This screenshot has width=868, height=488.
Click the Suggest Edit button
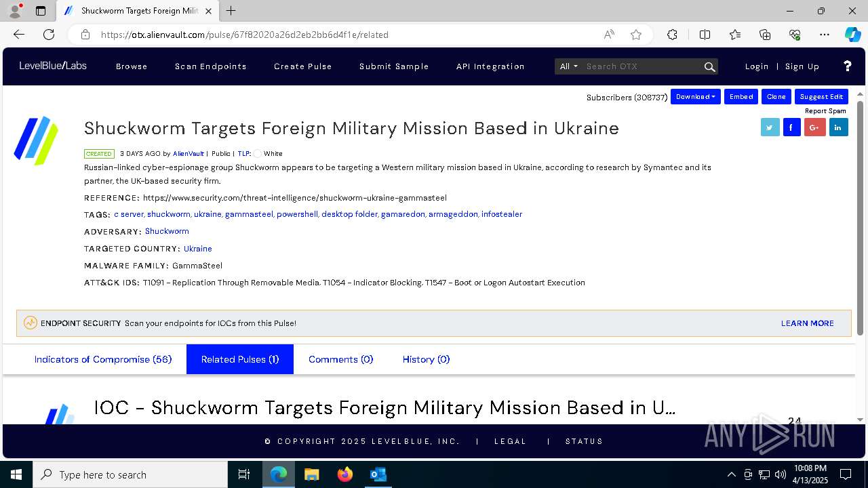tap(821, 97)
